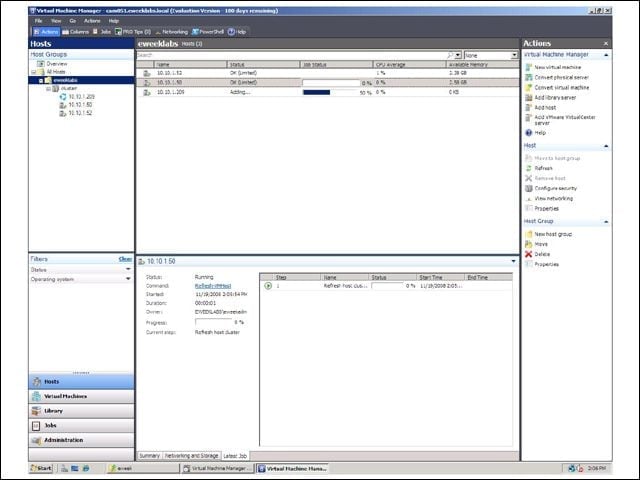Click the Convert virtual machine icon

coord(529,87)
